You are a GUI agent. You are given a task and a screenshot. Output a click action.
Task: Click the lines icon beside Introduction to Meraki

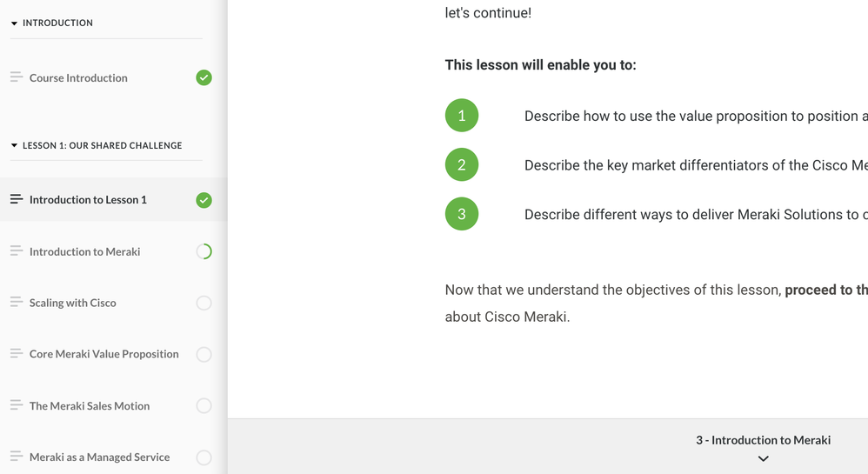(17, 251)
